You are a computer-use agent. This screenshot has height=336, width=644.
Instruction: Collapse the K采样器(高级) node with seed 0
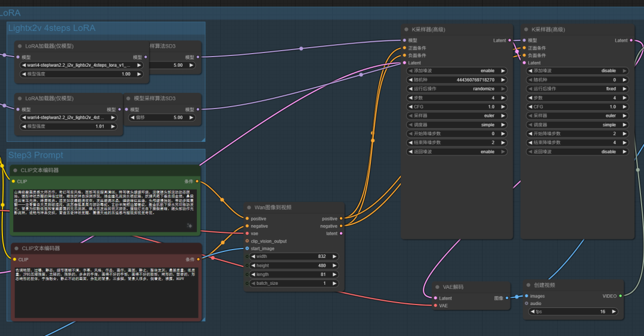(x=526, y=30)
